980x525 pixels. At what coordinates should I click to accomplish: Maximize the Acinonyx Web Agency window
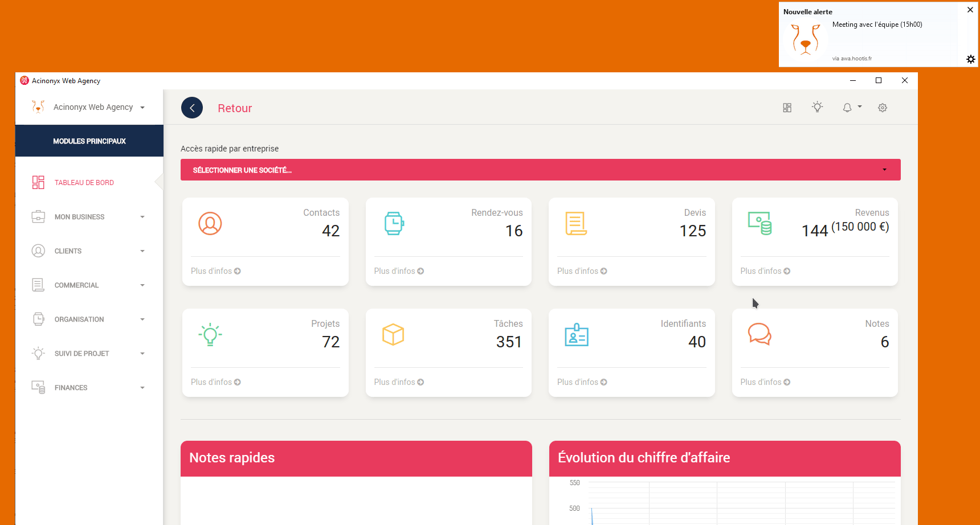point(879,80)
